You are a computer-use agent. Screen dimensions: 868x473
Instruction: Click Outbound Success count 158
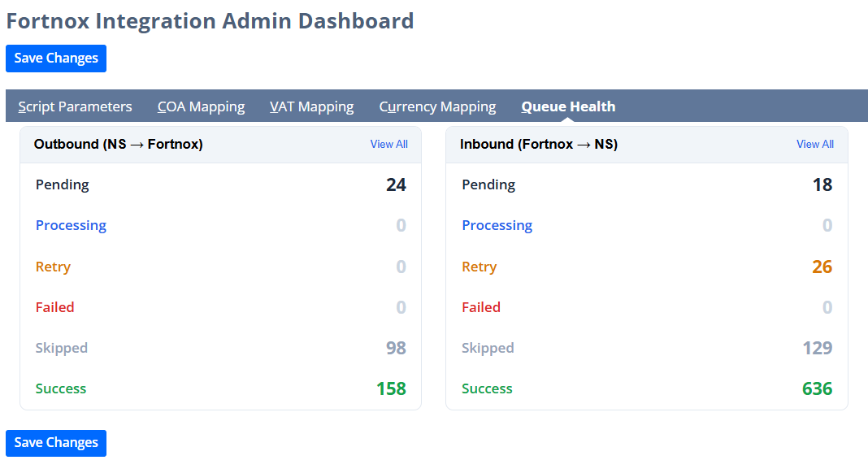point(392,388)
